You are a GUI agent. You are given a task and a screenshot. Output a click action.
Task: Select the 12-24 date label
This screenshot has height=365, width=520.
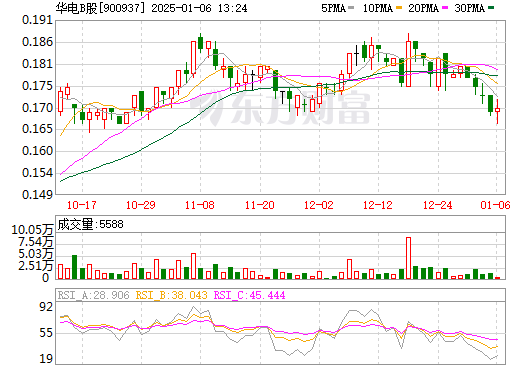[x=438, y=205]
